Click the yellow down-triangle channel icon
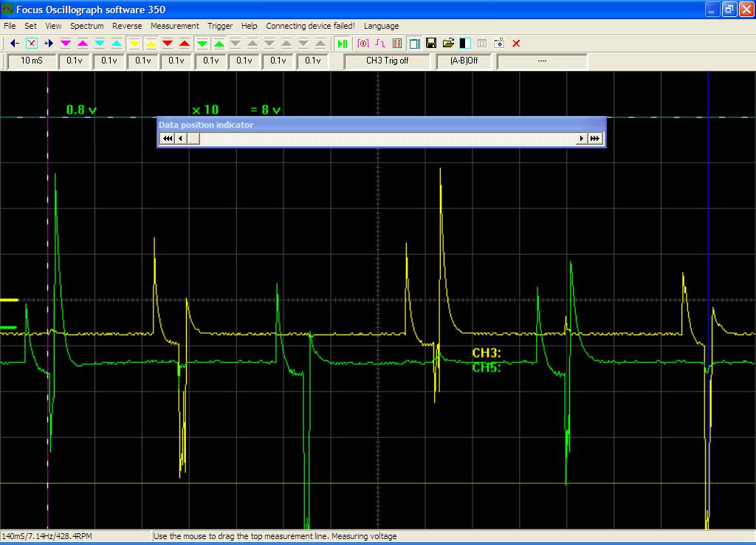This screenshot has width=756, height=545. click(134, 44)
